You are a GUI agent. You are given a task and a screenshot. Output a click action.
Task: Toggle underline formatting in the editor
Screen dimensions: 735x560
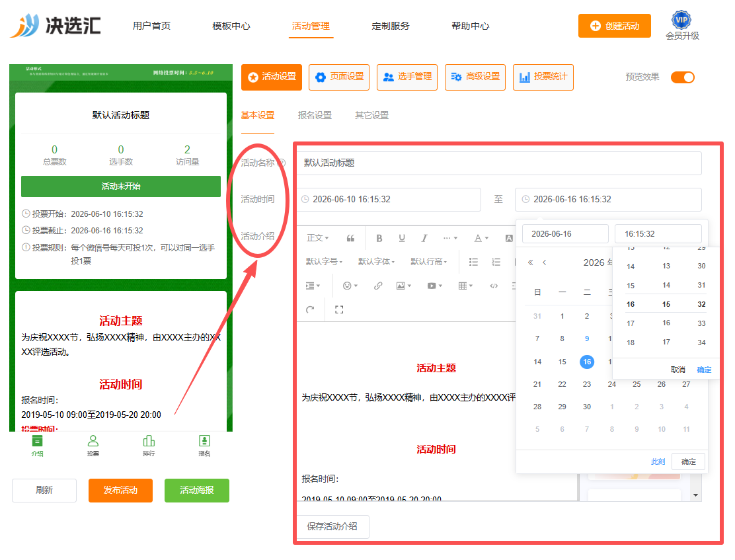point(402,238)
